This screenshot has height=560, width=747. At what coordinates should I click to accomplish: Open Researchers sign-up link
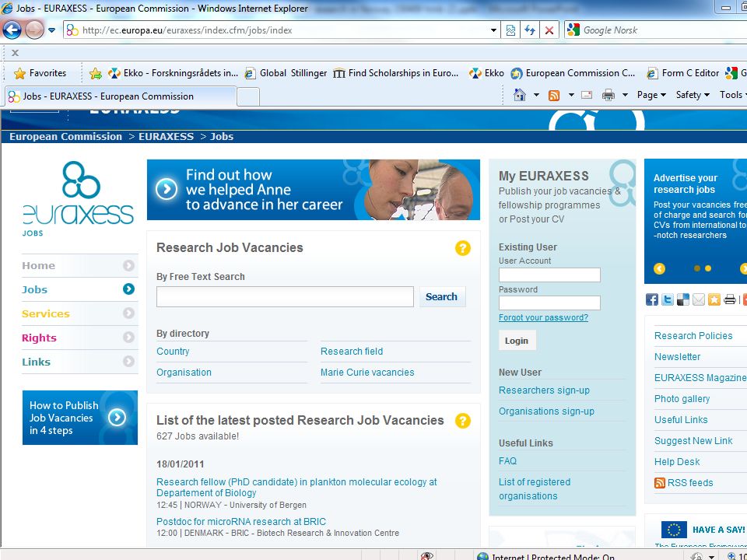(x=544, y=390)
